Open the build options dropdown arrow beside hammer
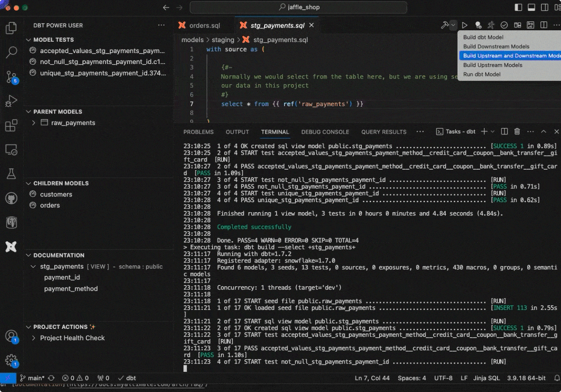Viewport: 561px width, 392px height. click(x=453, y=25)
